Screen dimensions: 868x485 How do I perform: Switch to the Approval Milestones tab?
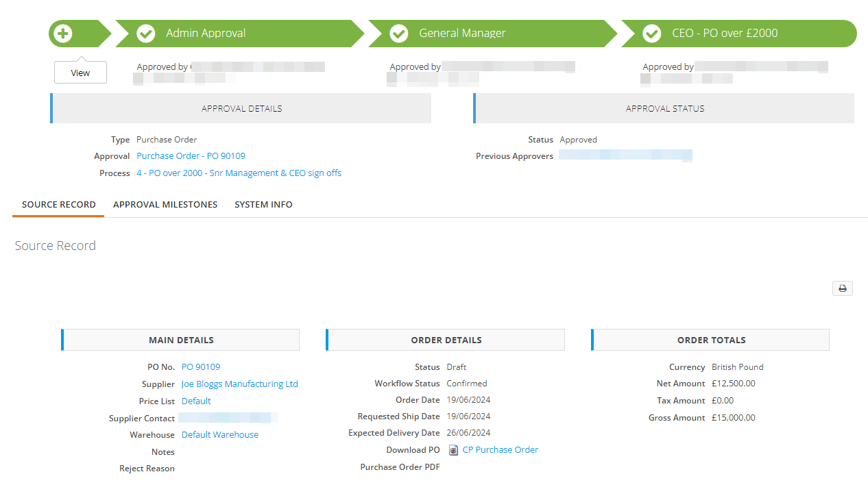coord(165,204)
